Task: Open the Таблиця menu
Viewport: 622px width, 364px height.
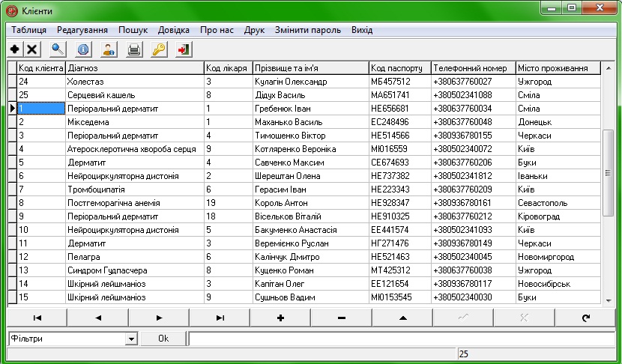Action: 28,30
